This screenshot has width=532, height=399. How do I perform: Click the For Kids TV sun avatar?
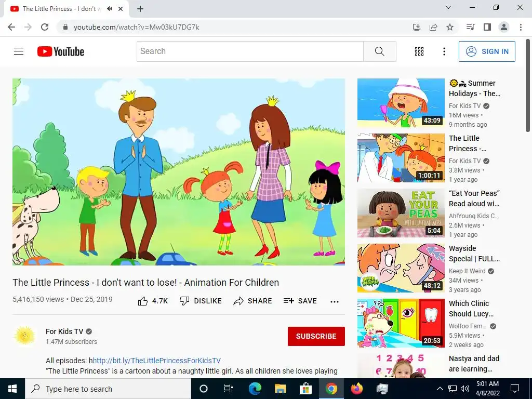24,336
